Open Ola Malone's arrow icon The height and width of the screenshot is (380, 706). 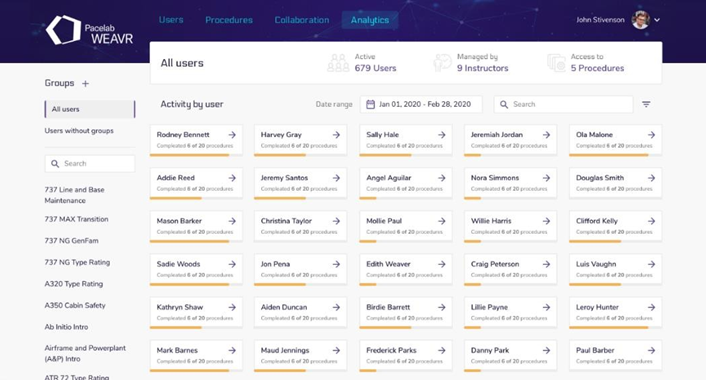coord(652,135)
